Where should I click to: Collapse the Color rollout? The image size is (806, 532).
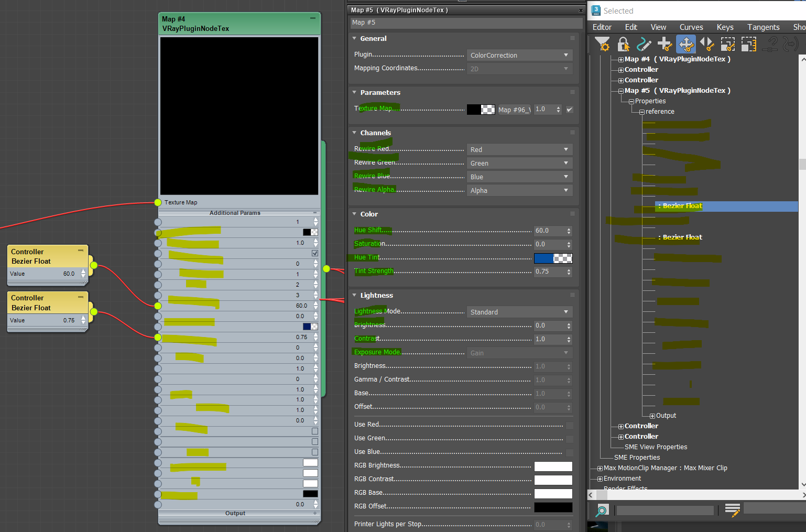click(x=355, y=214)
